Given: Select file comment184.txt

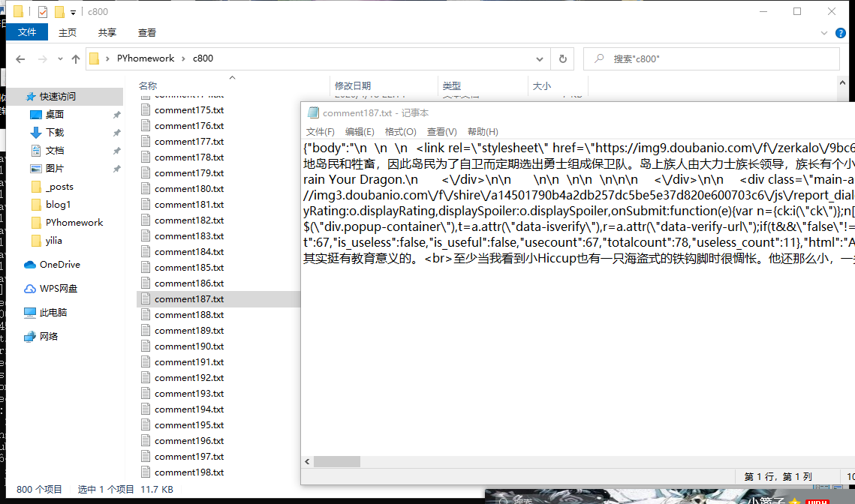Looking at the screenshot, I should click(x=188, y=252).
